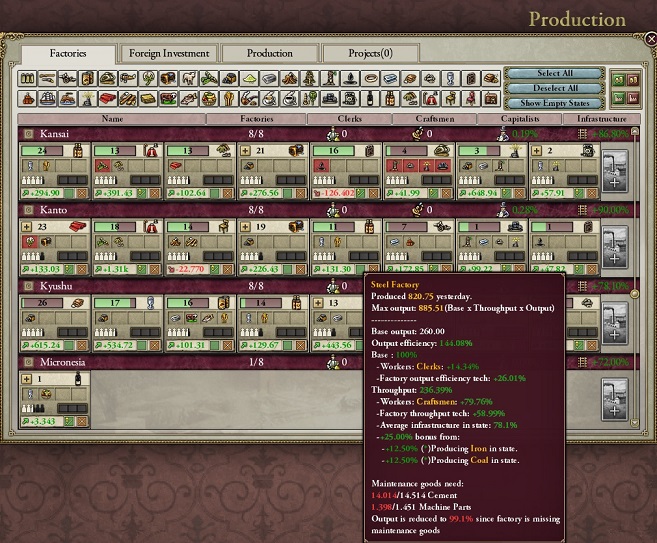The width and height of the screenshot is (657, 543).
Task: Open the Production tab
Action: pos(269,53)
